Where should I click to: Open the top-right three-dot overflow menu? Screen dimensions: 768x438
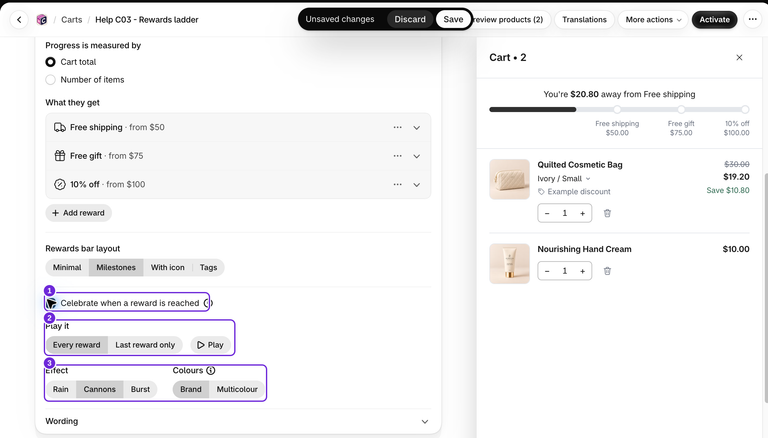[x=752, y=20]
